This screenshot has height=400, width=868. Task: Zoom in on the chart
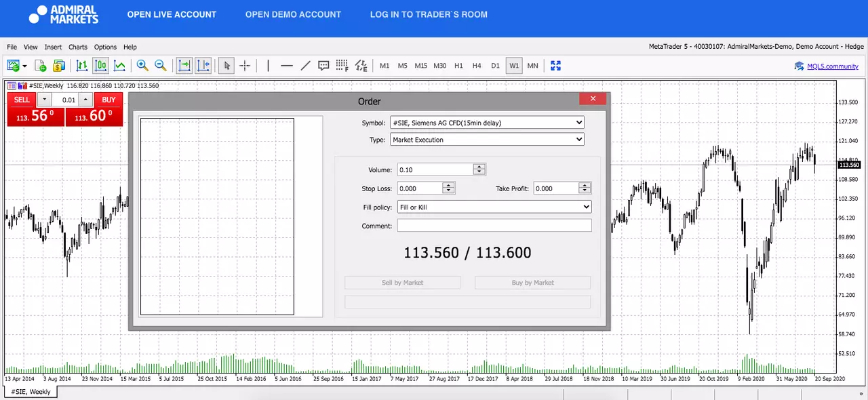click(142, 66)
